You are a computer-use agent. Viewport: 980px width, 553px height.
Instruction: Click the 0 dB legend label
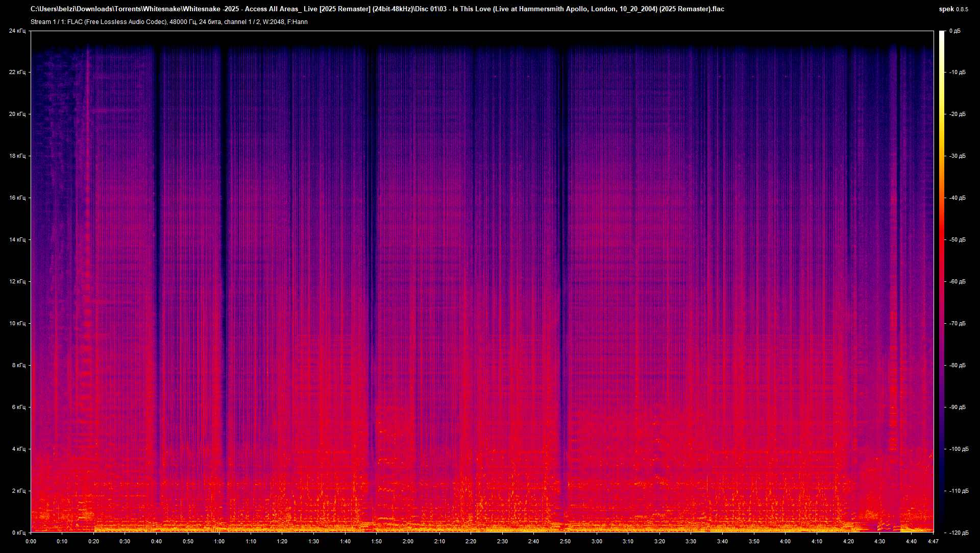click(x=954, y=31)
